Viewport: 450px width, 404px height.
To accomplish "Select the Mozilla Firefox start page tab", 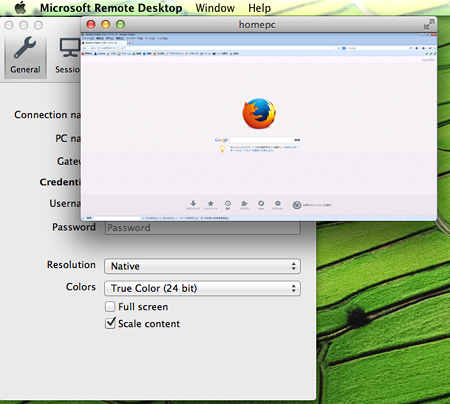I will click(104, 43).
